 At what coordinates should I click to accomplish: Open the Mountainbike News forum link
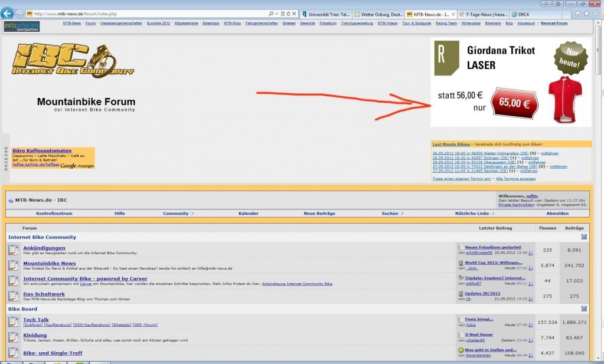tap(50, 263)
